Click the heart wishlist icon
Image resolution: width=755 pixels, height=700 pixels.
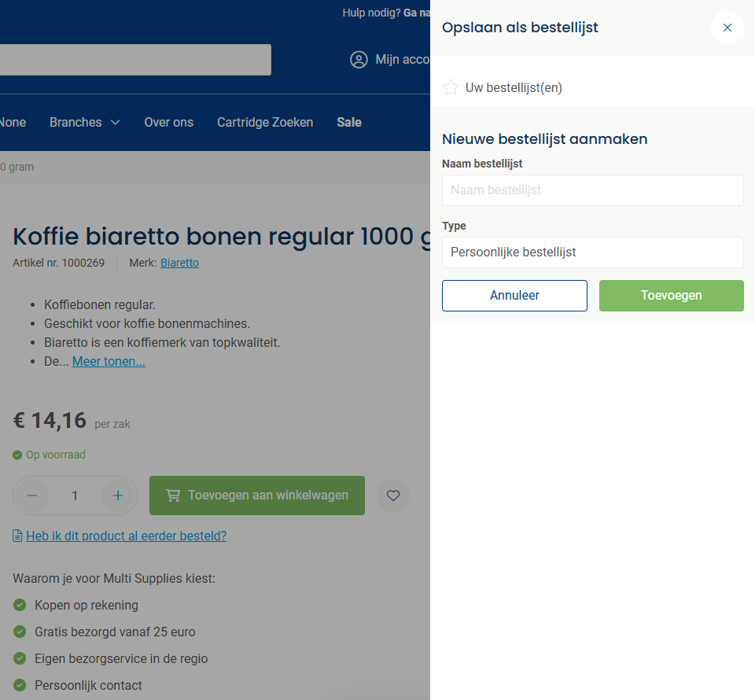click(x=393, y=496)
